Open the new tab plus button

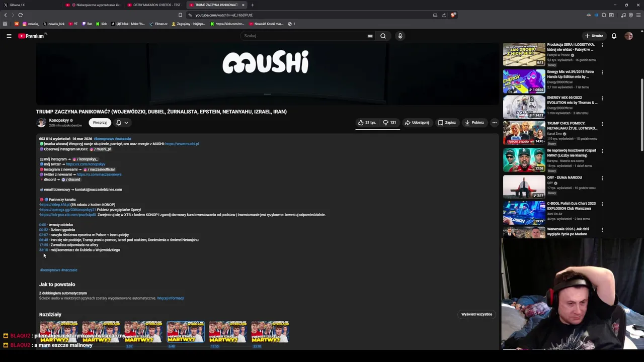point(253,5)
